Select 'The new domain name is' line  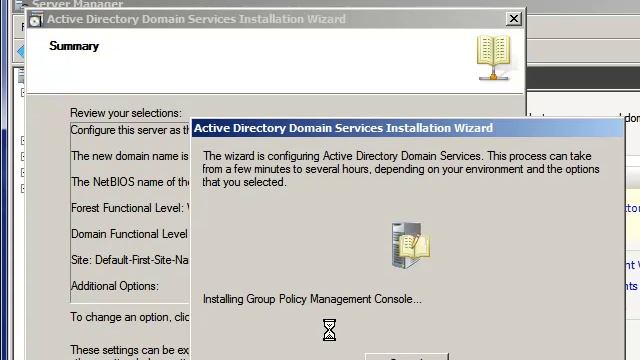[130, 156]
